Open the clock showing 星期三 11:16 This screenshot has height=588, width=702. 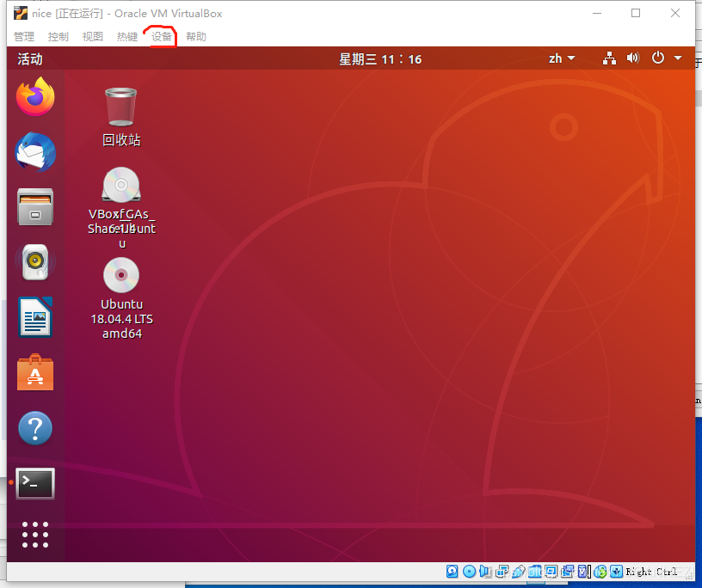click(x=380, y=59)
